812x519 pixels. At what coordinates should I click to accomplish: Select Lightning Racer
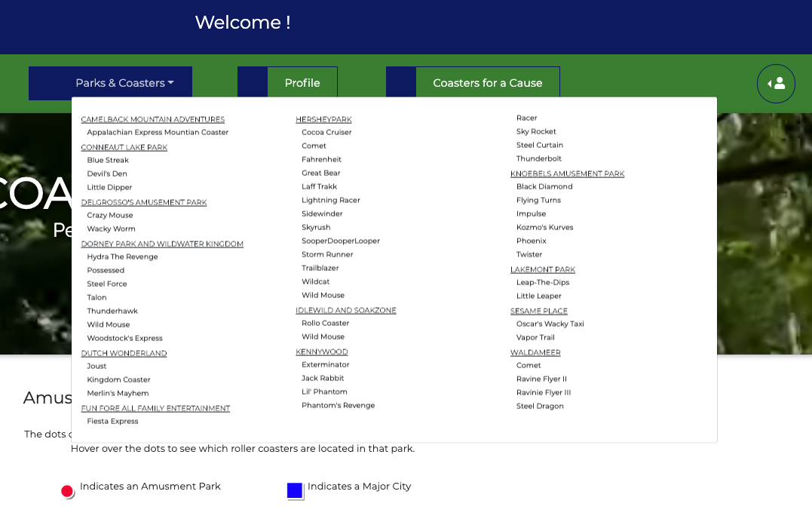pos(331,200)
